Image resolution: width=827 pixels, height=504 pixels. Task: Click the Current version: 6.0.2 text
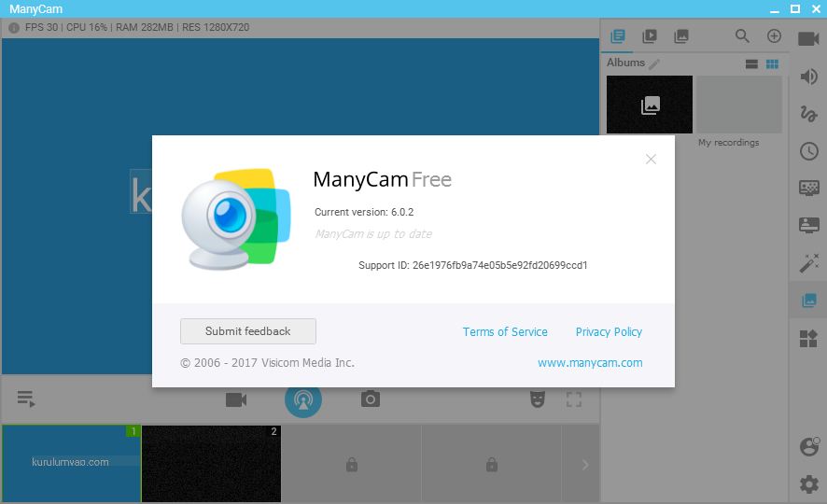pyautogui.click(x=364, y=212)
